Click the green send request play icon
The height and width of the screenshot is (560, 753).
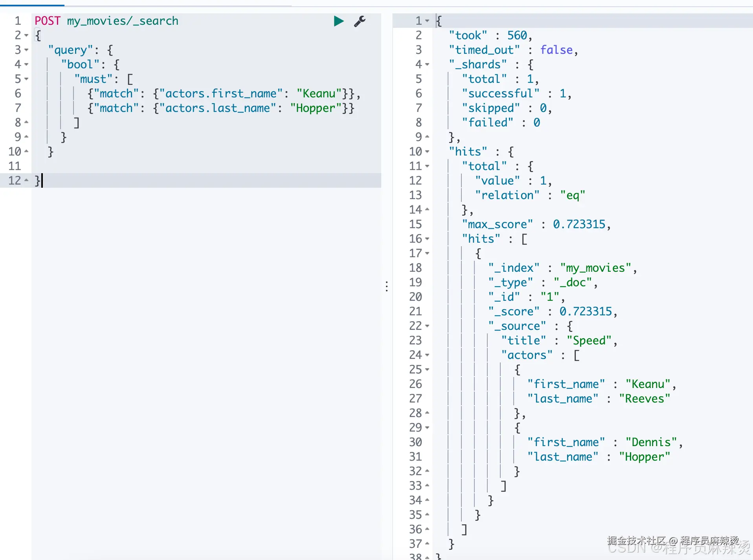click(x=338, y=21)
